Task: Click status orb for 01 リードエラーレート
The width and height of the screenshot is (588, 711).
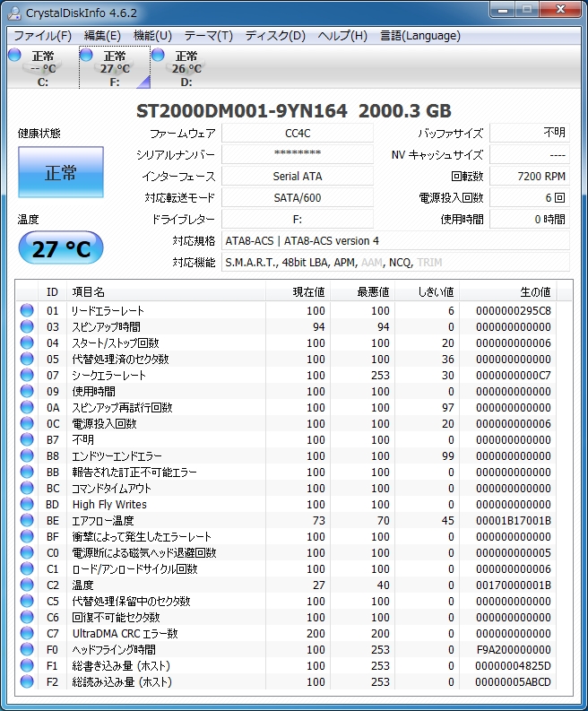Action: click(27, 310)
